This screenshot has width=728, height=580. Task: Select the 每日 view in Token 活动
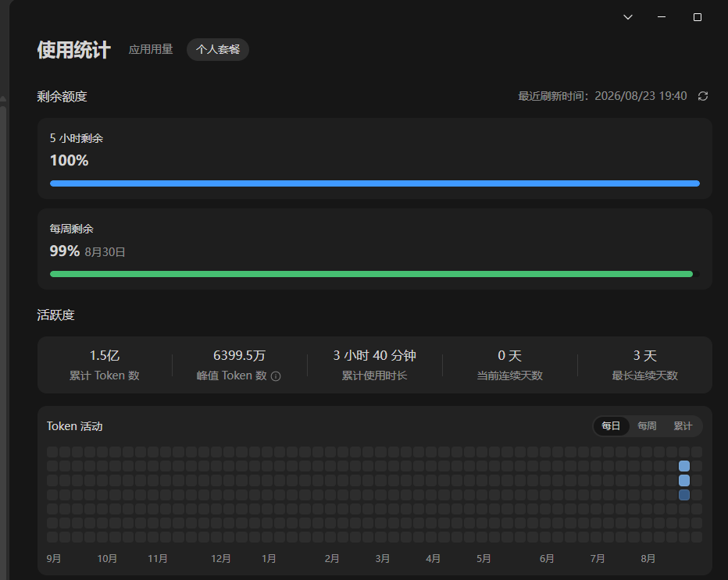click(x=611, y=426)
